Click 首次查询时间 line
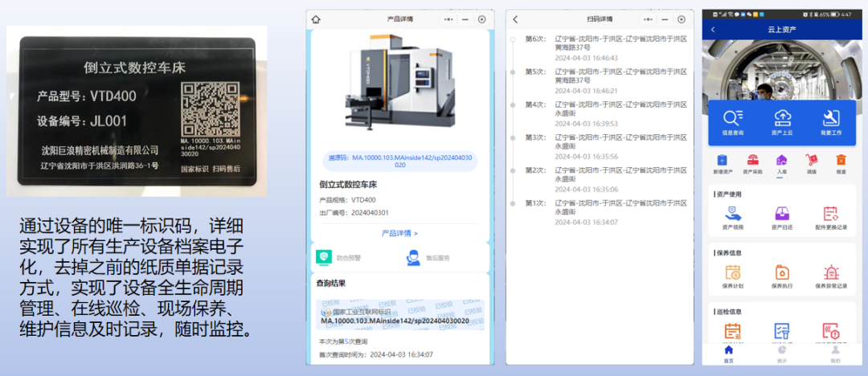The height and width of the screenshot is (376, 868). click(x=376, y=354)
